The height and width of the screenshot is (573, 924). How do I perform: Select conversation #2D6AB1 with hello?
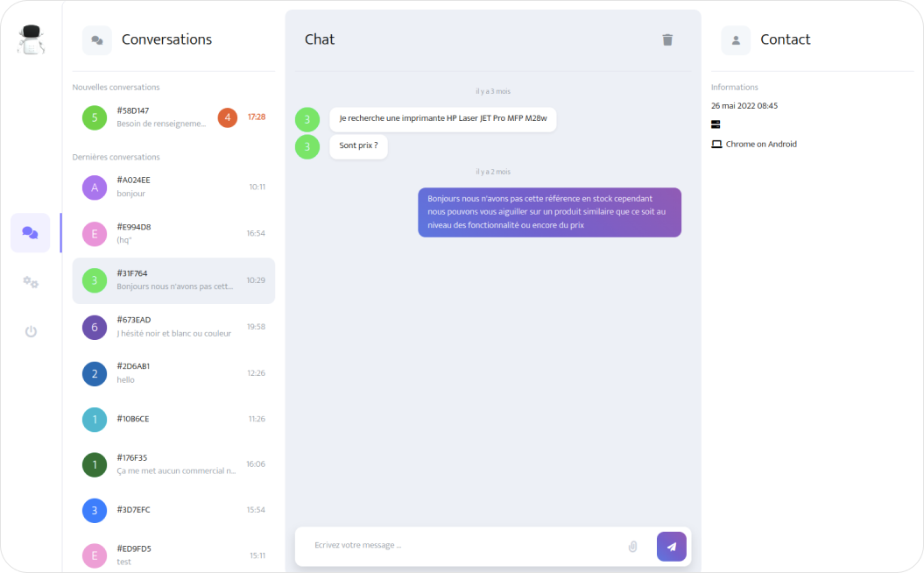tap(173, 373)
